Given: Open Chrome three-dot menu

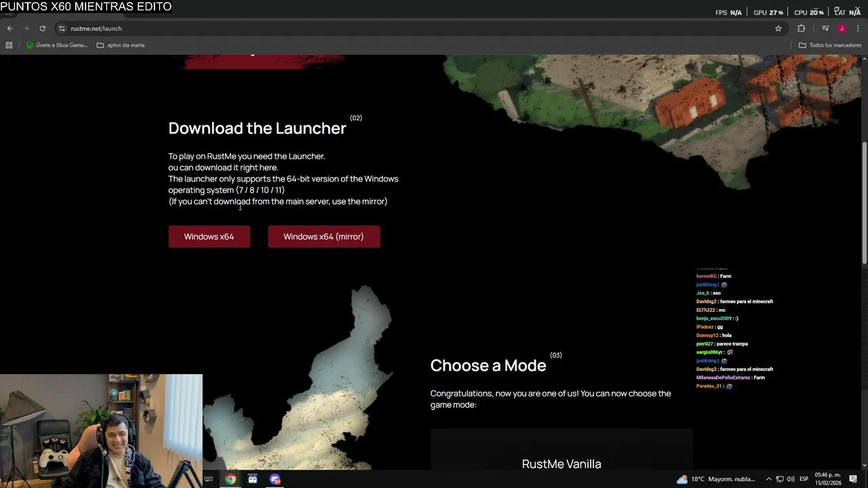Looking at the screenshot, I should (858, 28).
